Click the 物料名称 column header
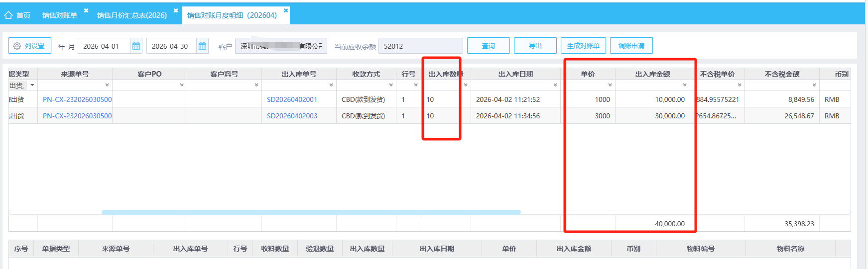 tap(790, 249)
